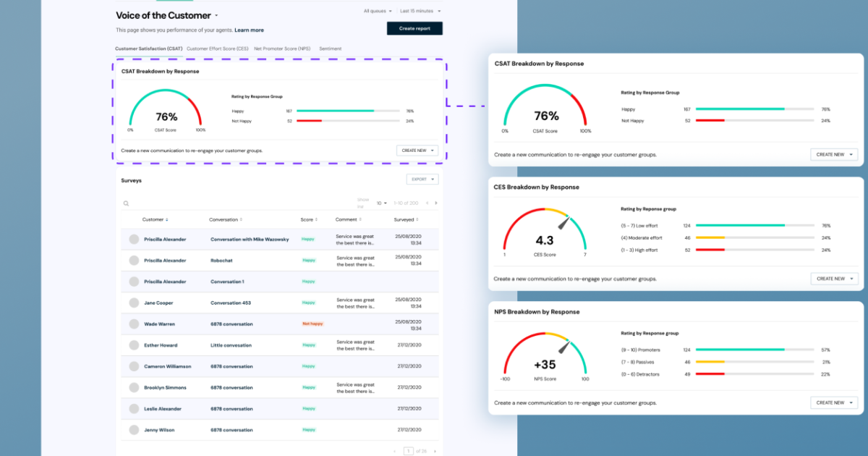Click Jane Cooper's avatar
Screen dimensions: 868x456
pyautogui.click(x=134, y=303)
